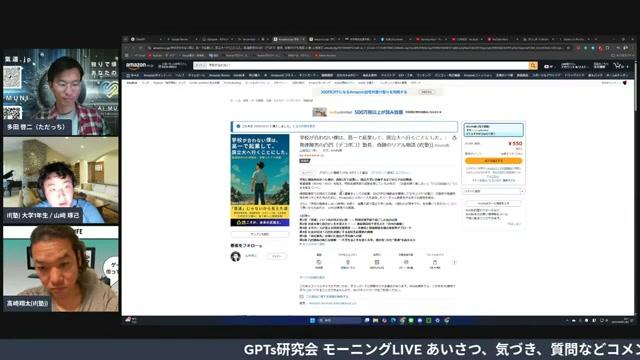Image resolution: width=640 pixels, height=360 pixels.
Task: Open the Windows Start button on the taskbar
Action: (312, 321)
